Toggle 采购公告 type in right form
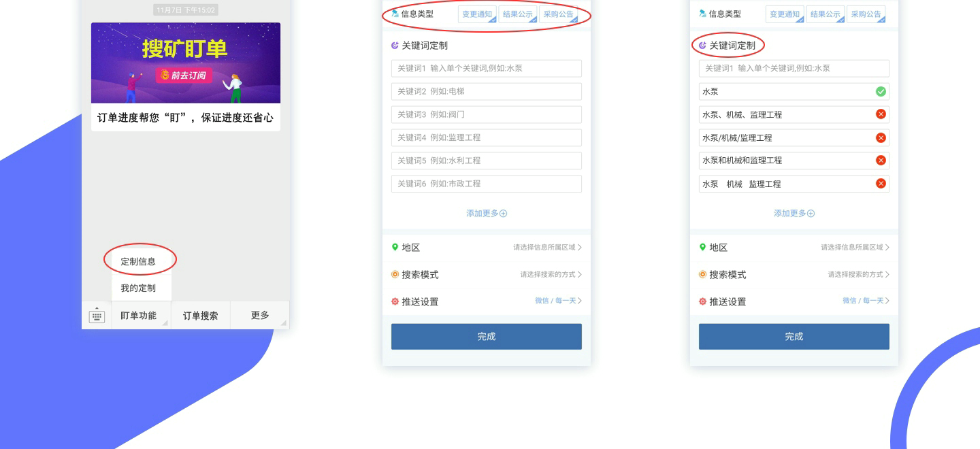Viewport: 980px width, 449px height. [866, 14]
